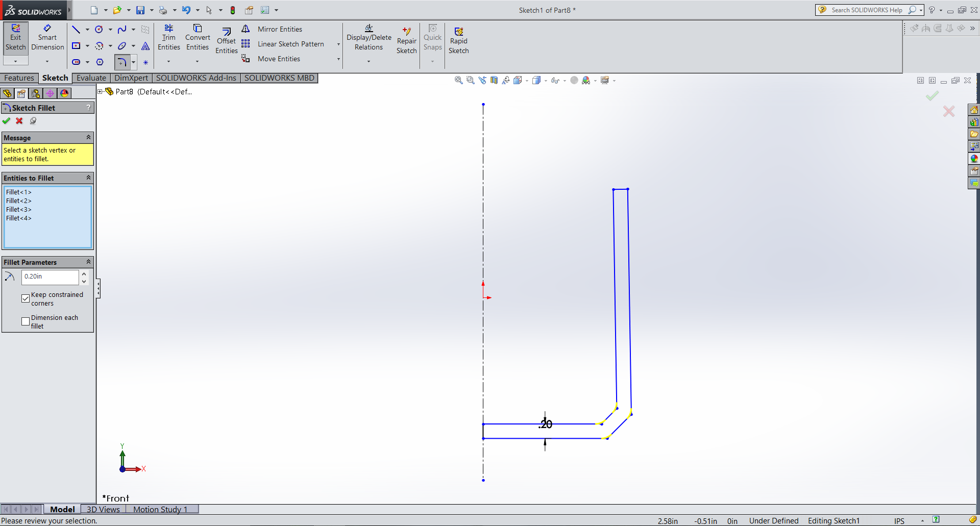Switch to the DimXpert tab
This screenshot has width=980, height=526.
[x=131, y=78]
